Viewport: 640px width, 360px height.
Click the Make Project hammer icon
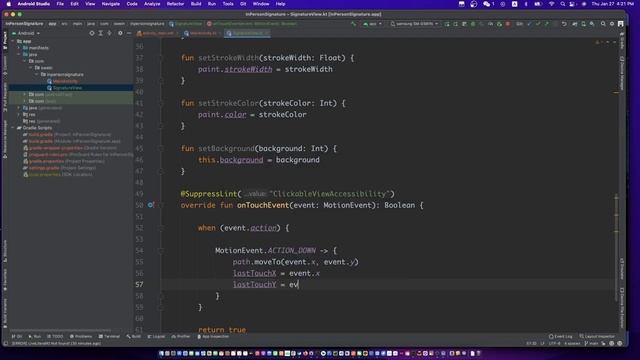tap(353, 24)
